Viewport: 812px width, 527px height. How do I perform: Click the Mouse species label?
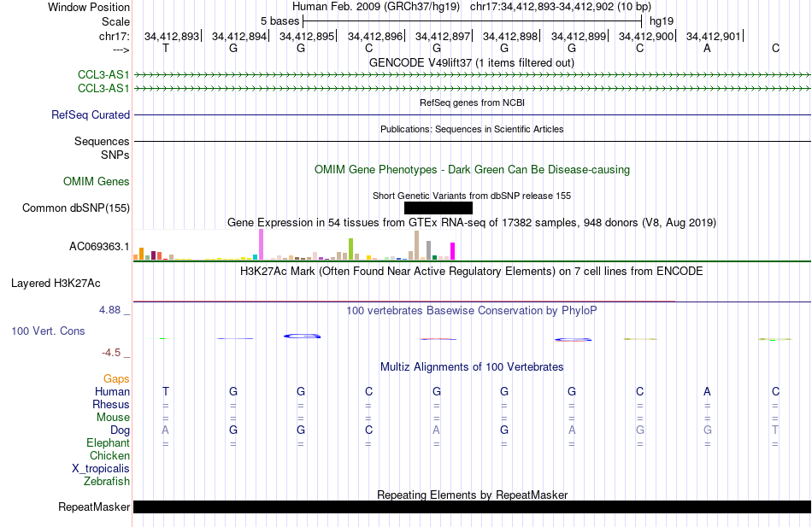point(113,418)
